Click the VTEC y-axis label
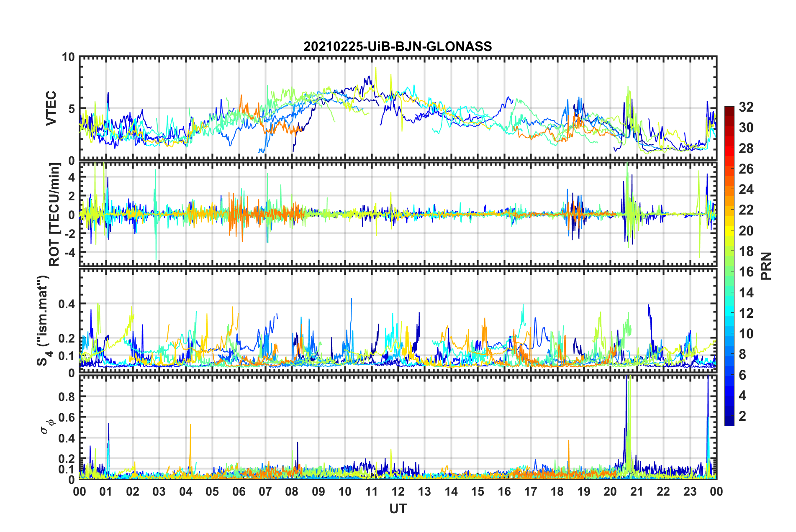Image resolution: width=796 pixels, height=532 pixels. coord(51,108)
